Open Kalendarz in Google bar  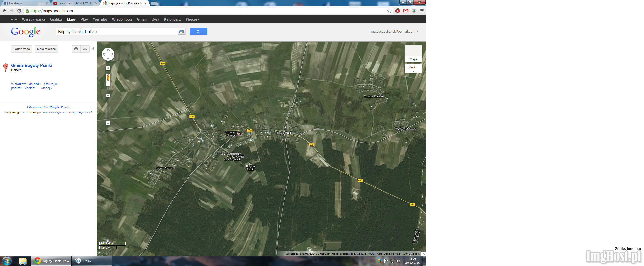pos(172,19)
